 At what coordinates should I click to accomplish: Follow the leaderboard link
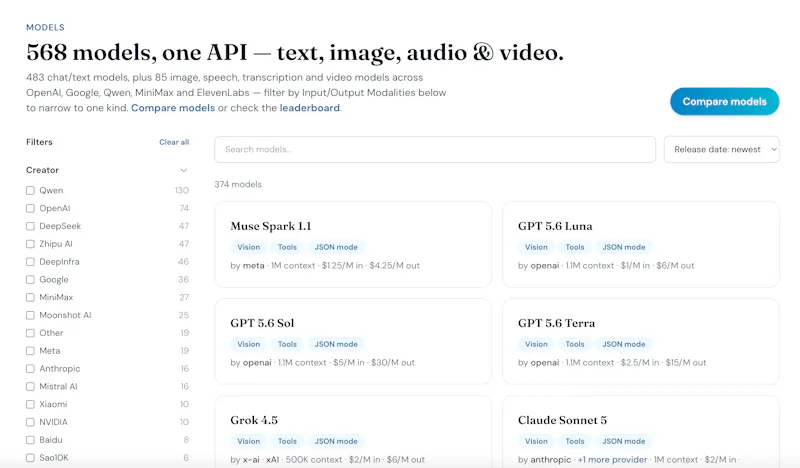click(310, 108)
